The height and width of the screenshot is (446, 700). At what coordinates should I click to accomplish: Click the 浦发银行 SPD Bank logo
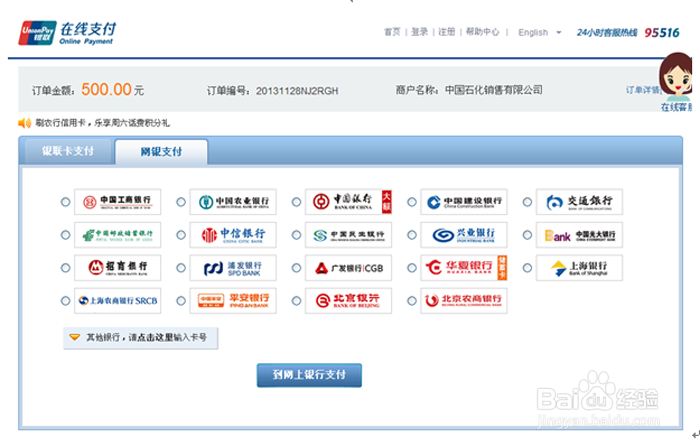(x=233, y=268)
